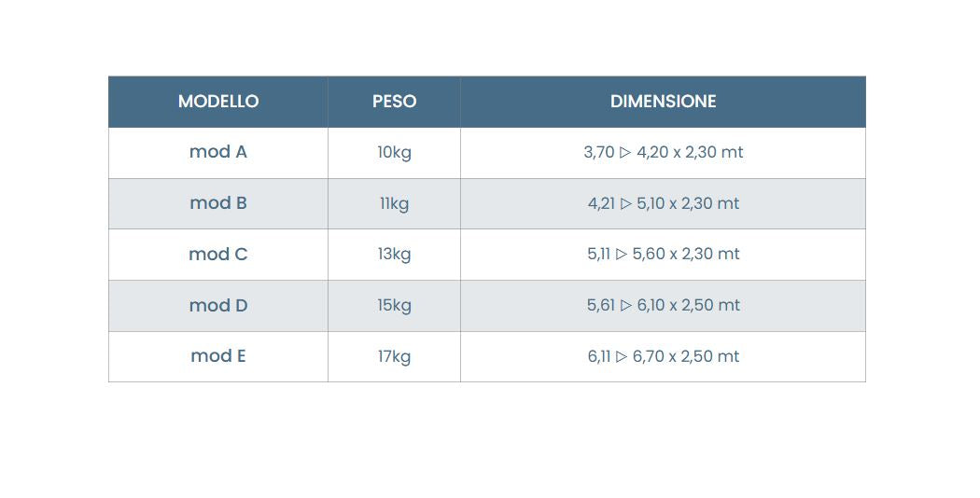Click the 10kg weight cell

[395, 152]
